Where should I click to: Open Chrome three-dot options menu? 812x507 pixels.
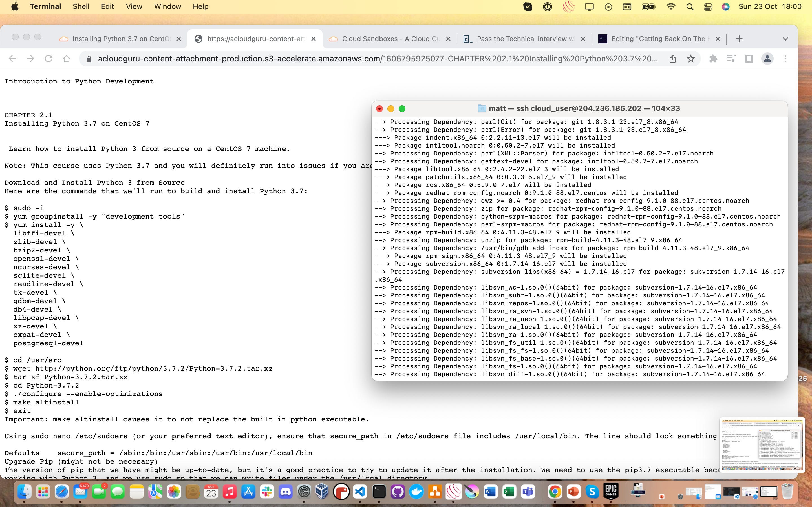785,59
